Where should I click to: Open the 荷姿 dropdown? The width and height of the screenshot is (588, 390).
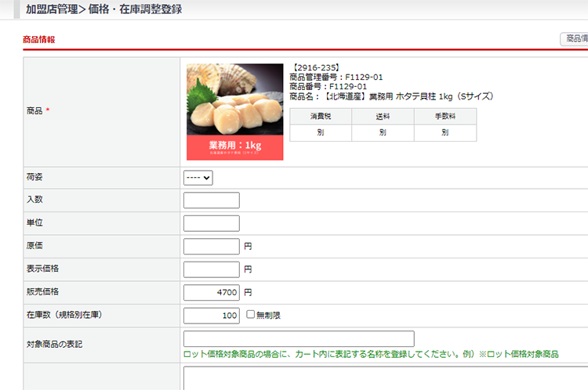pyautogui.click(x=198, y=178)
